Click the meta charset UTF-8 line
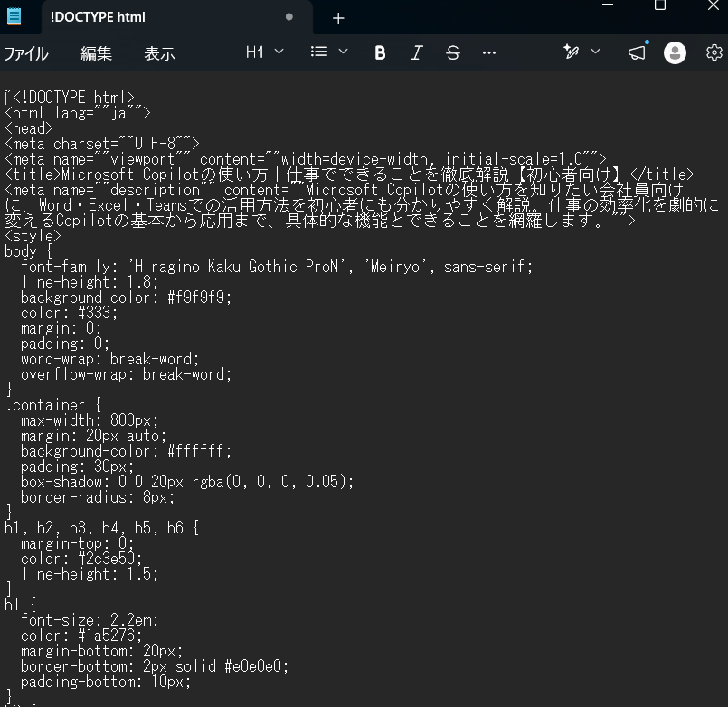 point(101,144)
